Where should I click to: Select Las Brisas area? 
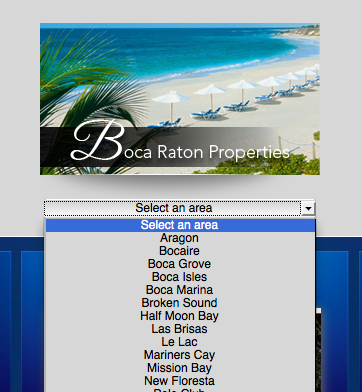[x=180, y=329]
